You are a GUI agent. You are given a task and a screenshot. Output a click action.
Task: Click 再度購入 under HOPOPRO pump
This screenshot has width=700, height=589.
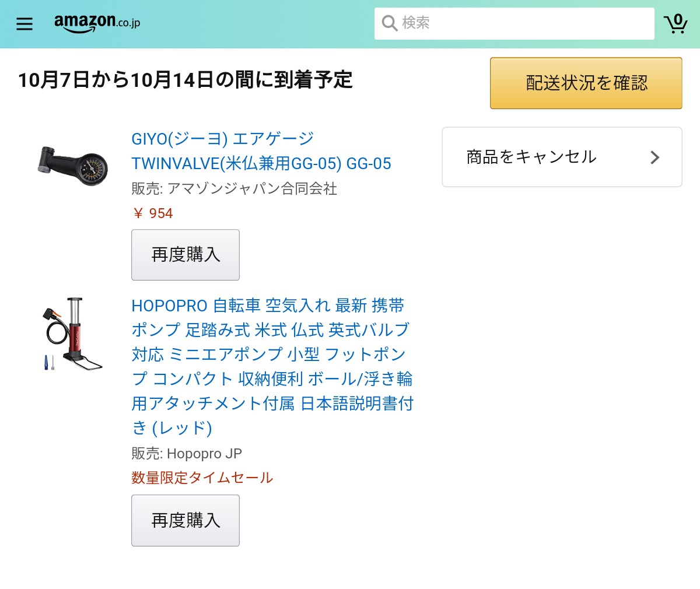[185, 520]
